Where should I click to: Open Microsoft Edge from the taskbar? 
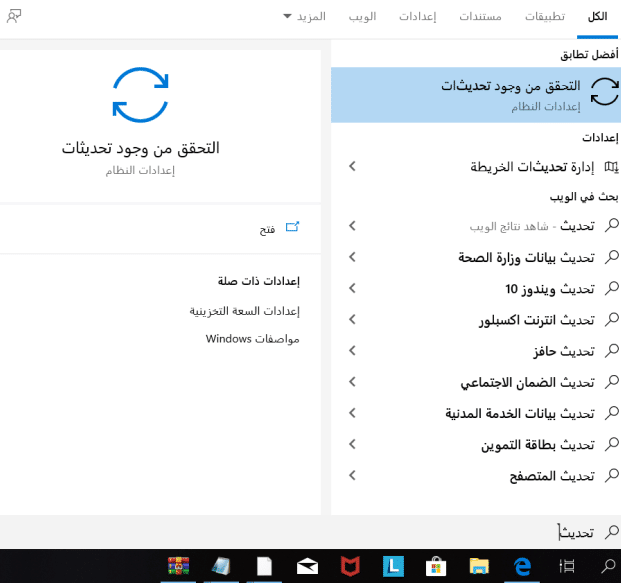pyautogui.click(x=522, y=566)
